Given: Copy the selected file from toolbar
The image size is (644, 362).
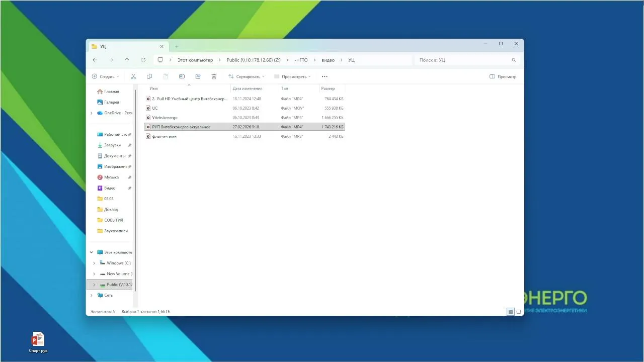Looking at the screenshot, I should pos(149,76).
